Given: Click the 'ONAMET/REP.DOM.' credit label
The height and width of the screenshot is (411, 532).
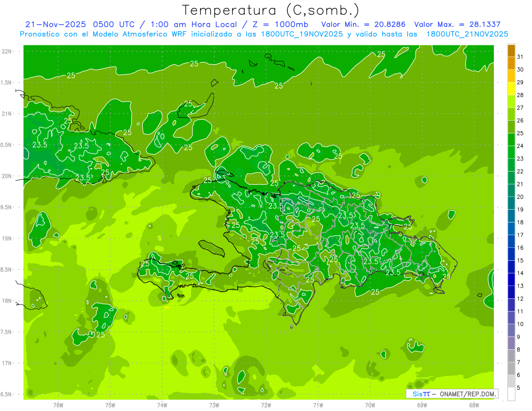Looking at the screenshot, I should [x=467, y=394].
